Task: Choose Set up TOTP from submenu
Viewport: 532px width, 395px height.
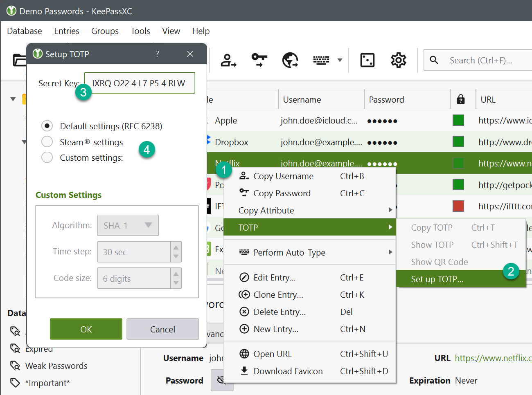Action: [437, 279]
